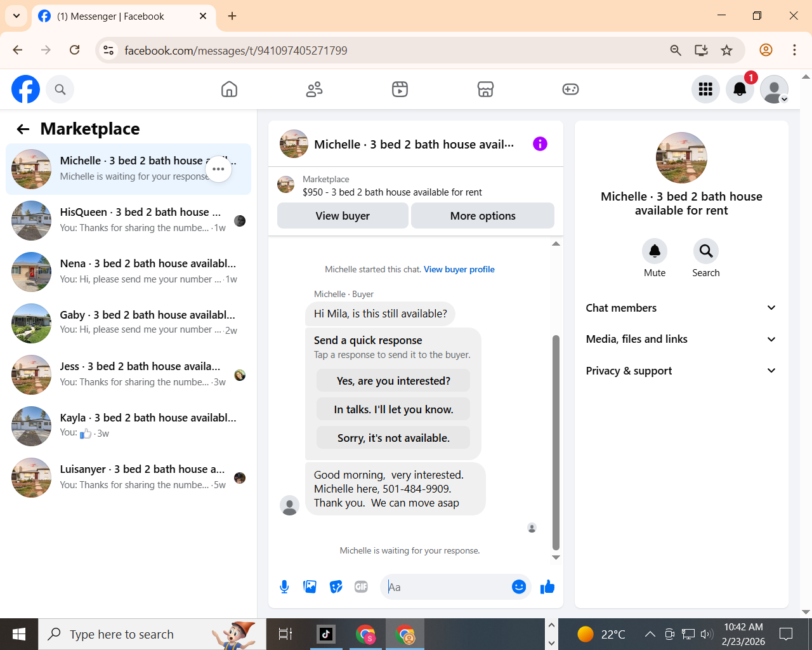
Task: Close the Messenger | Facebook tab
Action: [203, 16]
